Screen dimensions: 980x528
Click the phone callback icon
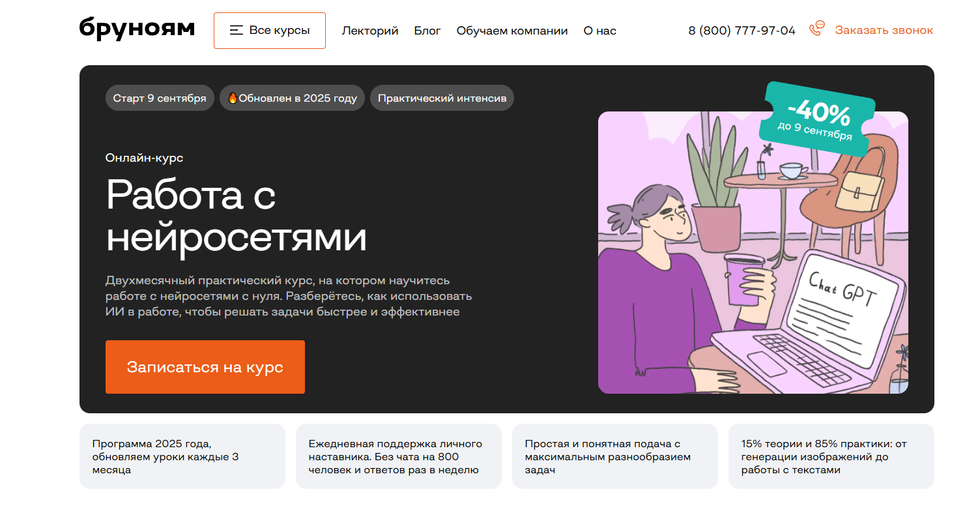(816, 29)
